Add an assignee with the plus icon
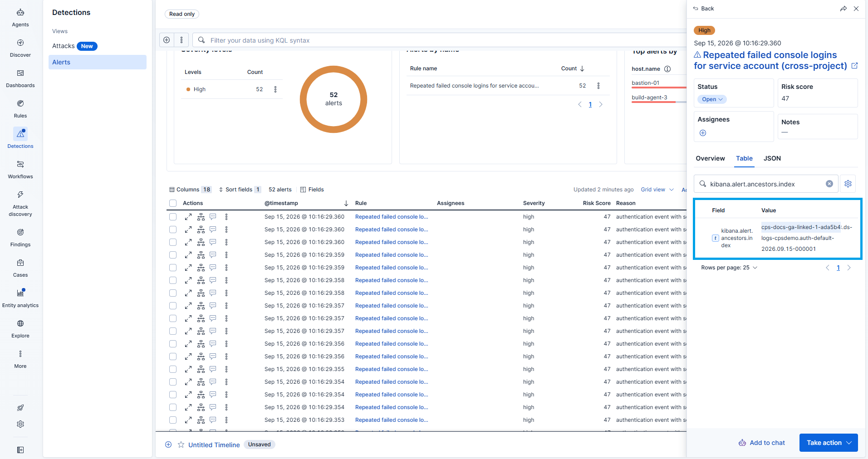Viewport: 868px width, 459px height. pos(703,133)
